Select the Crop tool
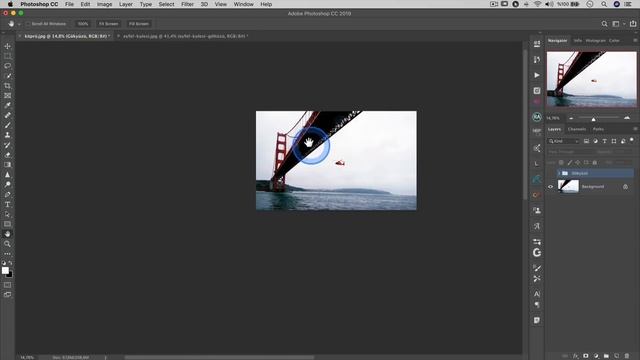640x360 pixels. [7, 86]
